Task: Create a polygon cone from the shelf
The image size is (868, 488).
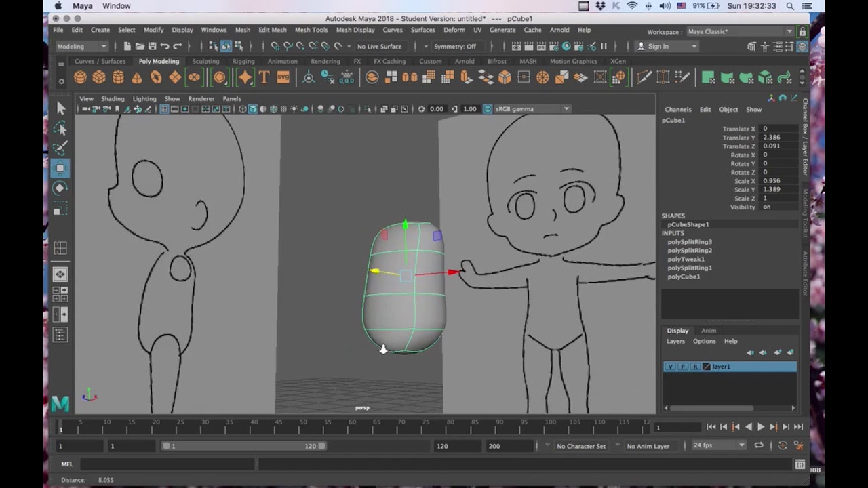Action: click(x=137, y=77)
